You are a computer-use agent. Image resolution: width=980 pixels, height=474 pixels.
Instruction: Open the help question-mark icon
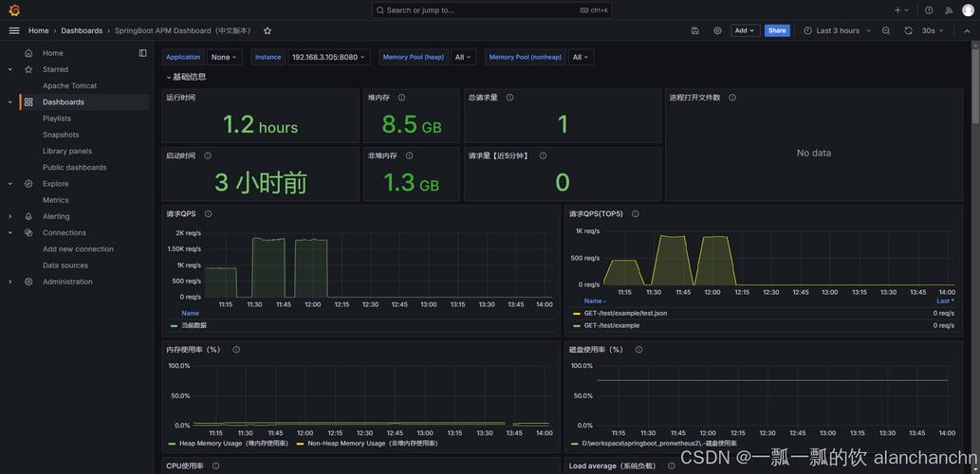929,10
